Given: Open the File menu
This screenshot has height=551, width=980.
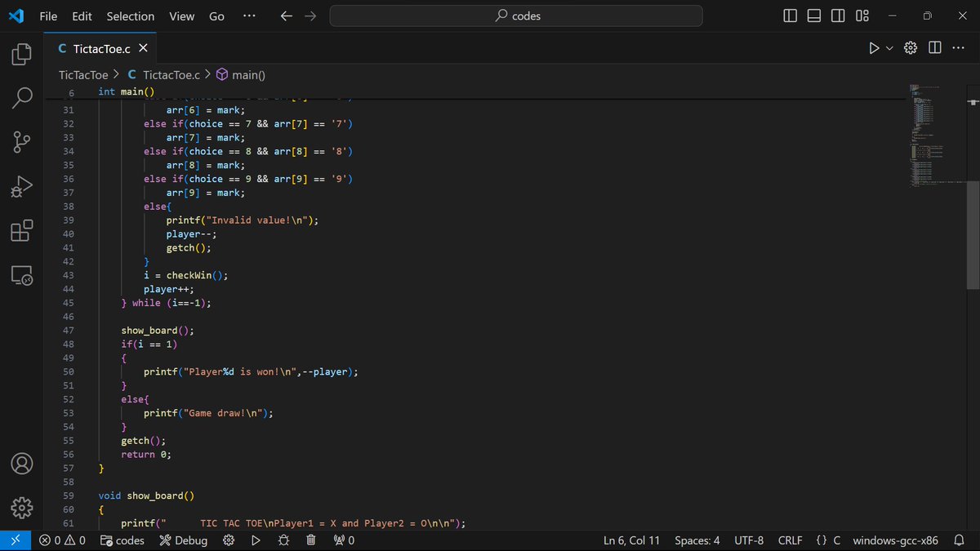Looking at the screenshot, I should [x=49, y=16].
